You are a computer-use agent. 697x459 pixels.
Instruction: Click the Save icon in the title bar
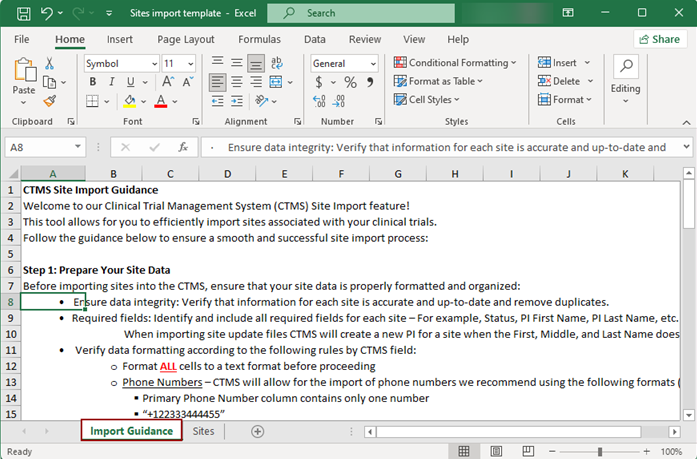point(21,14)
